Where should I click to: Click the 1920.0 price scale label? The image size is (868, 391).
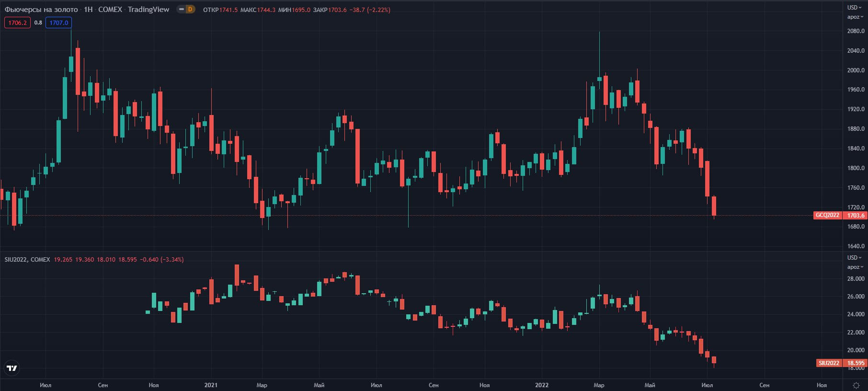point(856,109)
